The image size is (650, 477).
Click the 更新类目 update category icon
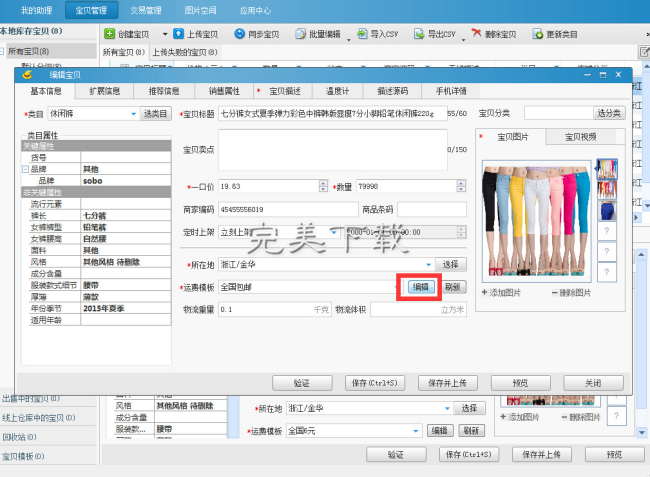click(538, 34)
